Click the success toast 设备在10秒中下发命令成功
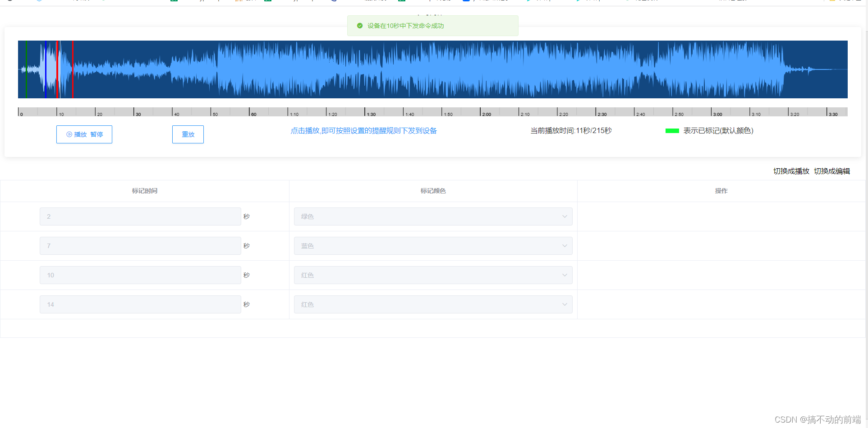The height and width of the screenshot is (428, 868). [433, 26]
